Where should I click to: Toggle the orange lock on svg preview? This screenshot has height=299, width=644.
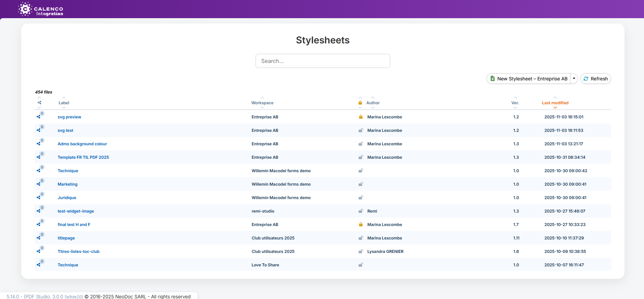coord(361,117)
